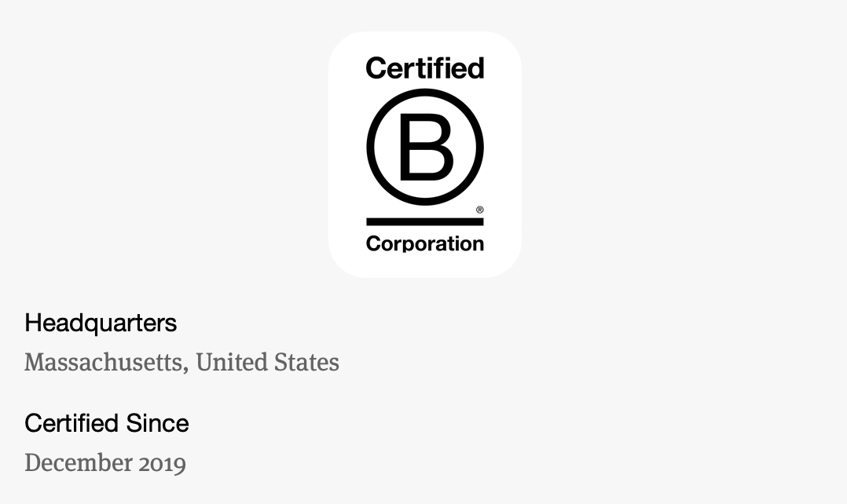The image size is (847, 504).
Task: Click the United States text
Action: pos(267,362)
